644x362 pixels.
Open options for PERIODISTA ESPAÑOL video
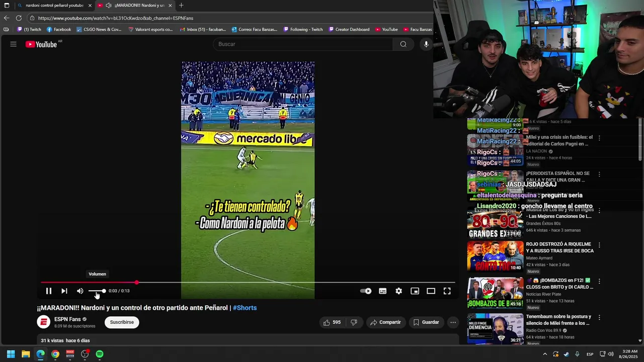(x=599, y=174)
